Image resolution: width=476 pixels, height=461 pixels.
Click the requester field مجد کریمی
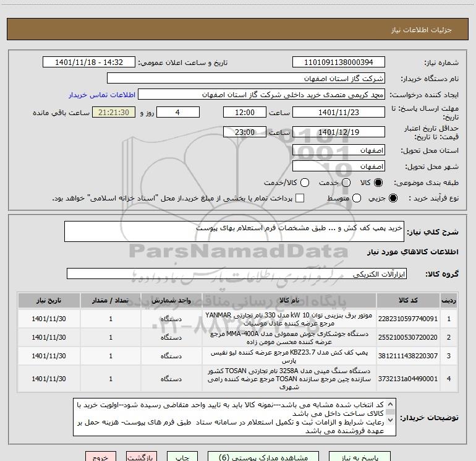[261, 94]
